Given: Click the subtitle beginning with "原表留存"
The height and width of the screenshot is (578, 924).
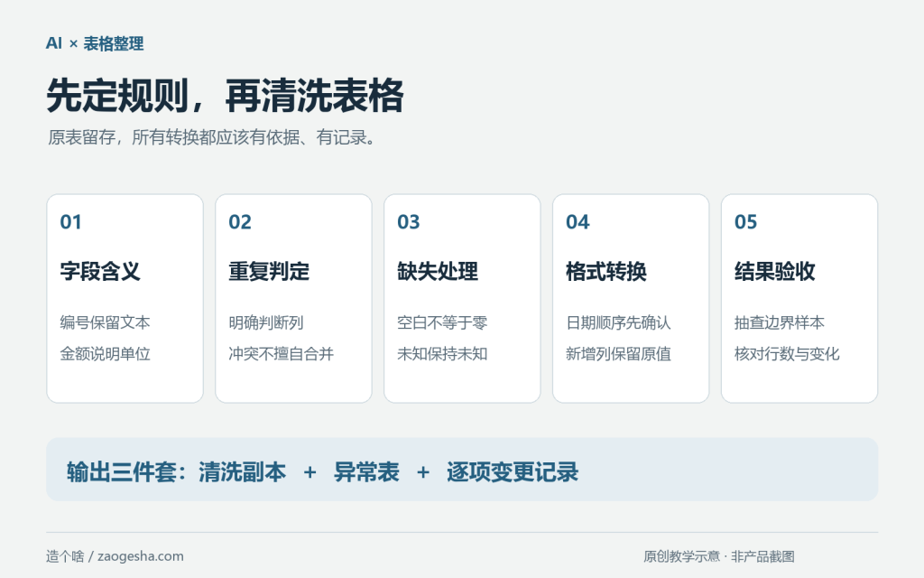Looking at the screenshot, I should 211,137.
